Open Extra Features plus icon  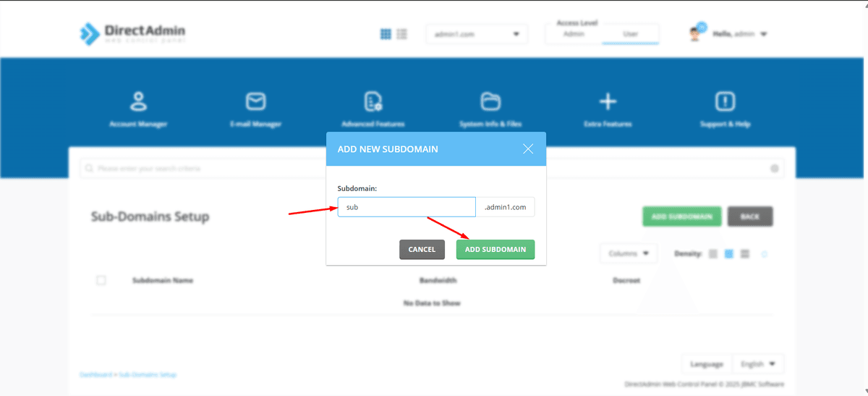608,101
